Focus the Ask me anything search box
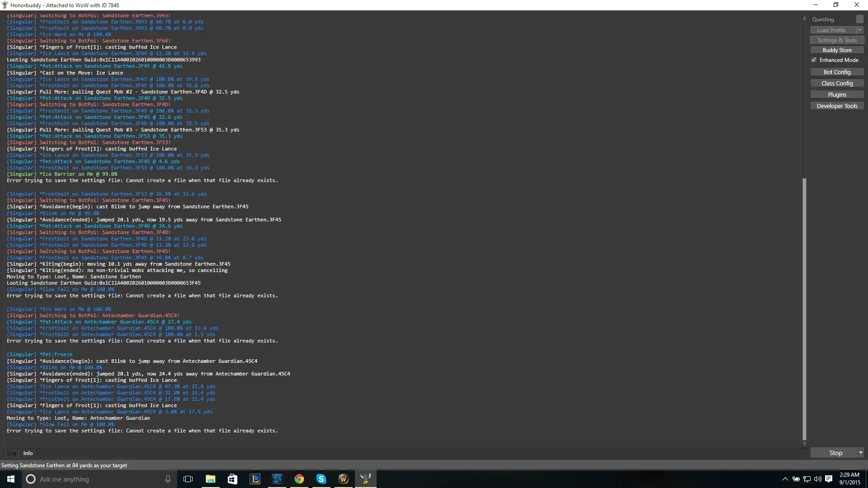 (99, 479)
